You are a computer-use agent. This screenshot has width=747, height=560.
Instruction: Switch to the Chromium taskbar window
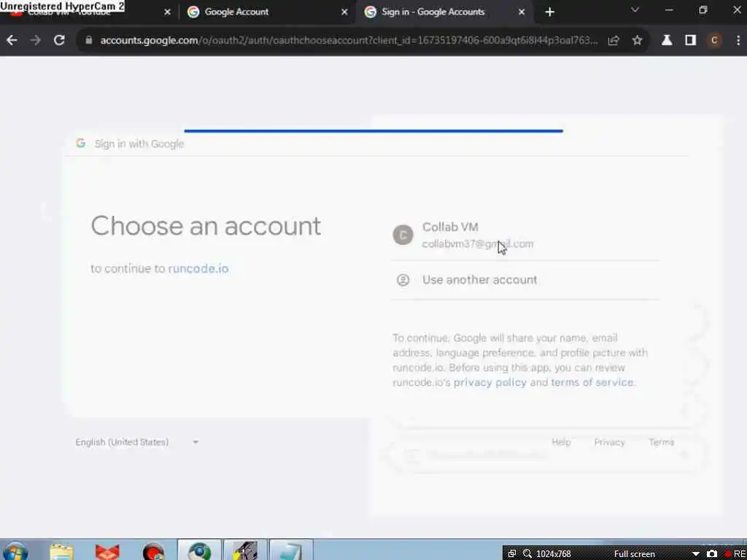(x=199, y=551)
